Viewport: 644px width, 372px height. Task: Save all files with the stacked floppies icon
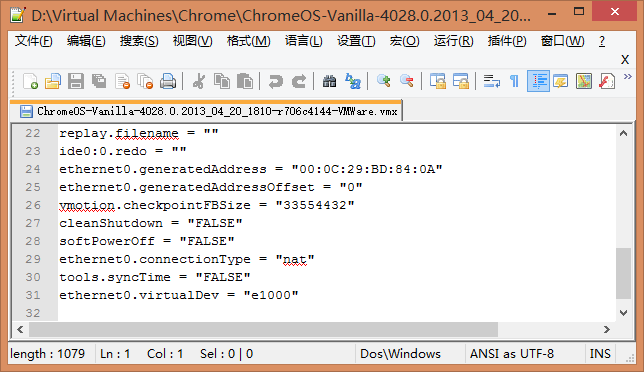[99, 81]
